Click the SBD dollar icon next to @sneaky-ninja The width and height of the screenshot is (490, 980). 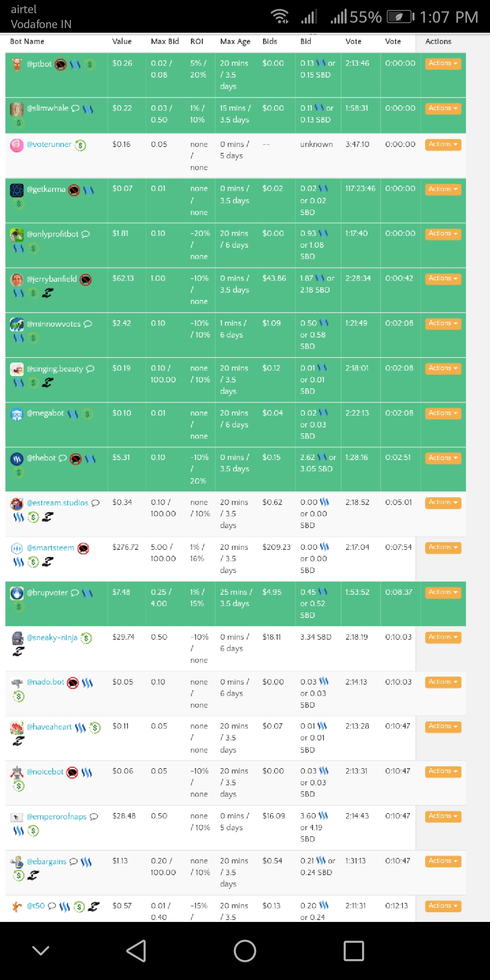point(86,638)
